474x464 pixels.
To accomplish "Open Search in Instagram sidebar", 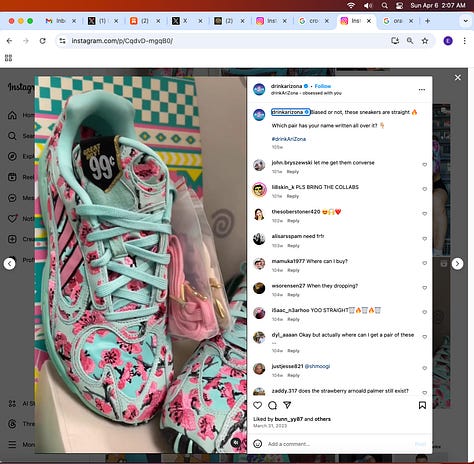I will pos(12,136).
